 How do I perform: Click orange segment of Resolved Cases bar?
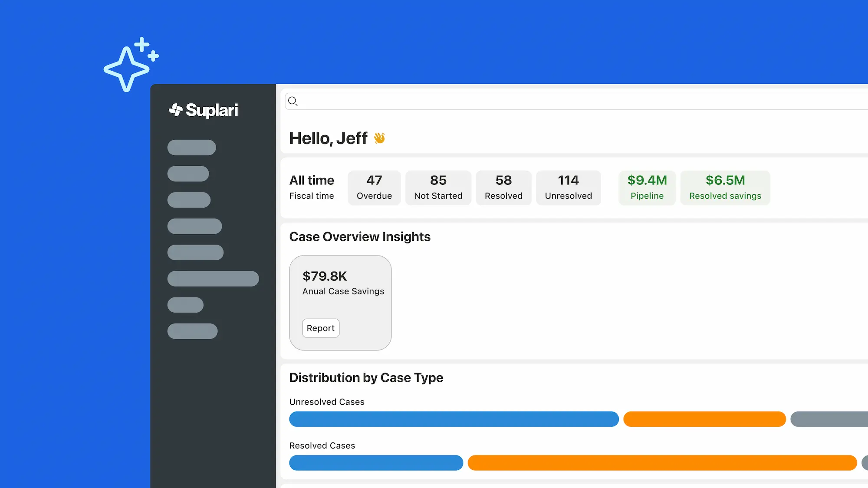coord(662,463)
